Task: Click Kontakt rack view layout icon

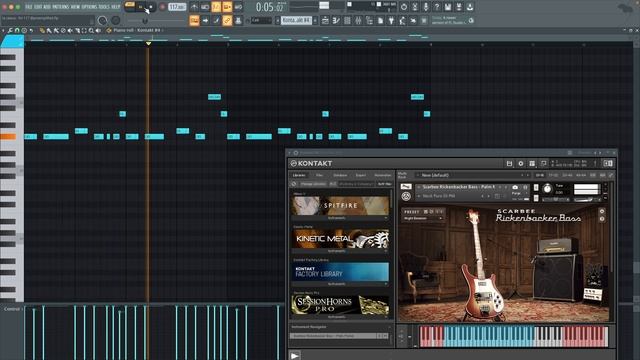Action: coord(532,163)
